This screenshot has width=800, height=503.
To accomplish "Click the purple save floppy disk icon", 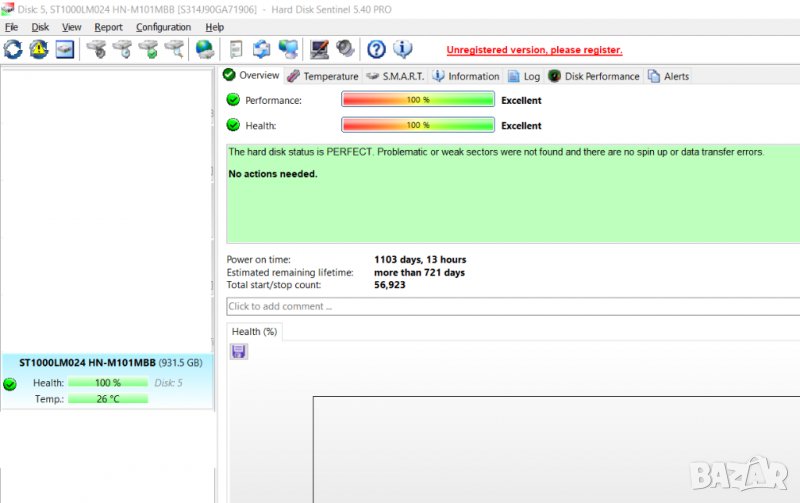I will 239,351.
